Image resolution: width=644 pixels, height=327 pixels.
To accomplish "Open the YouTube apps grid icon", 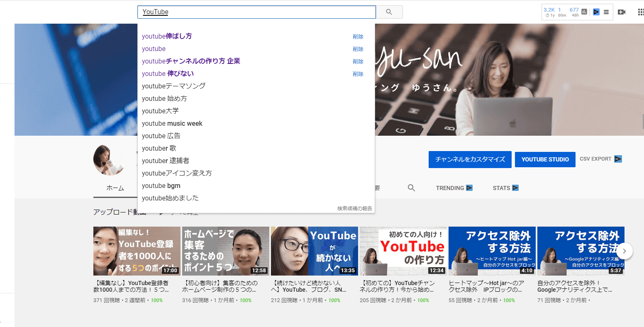I will coord(641,12).
